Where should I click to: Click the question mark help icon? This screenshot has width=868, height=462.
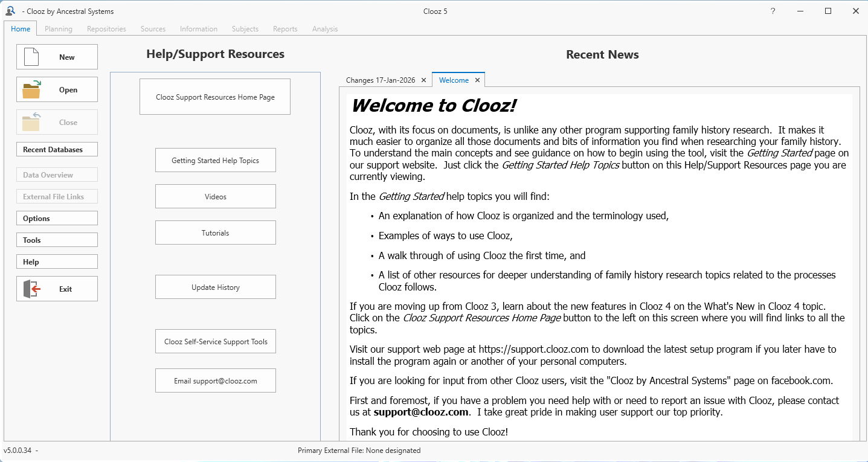tap(773, 11)
